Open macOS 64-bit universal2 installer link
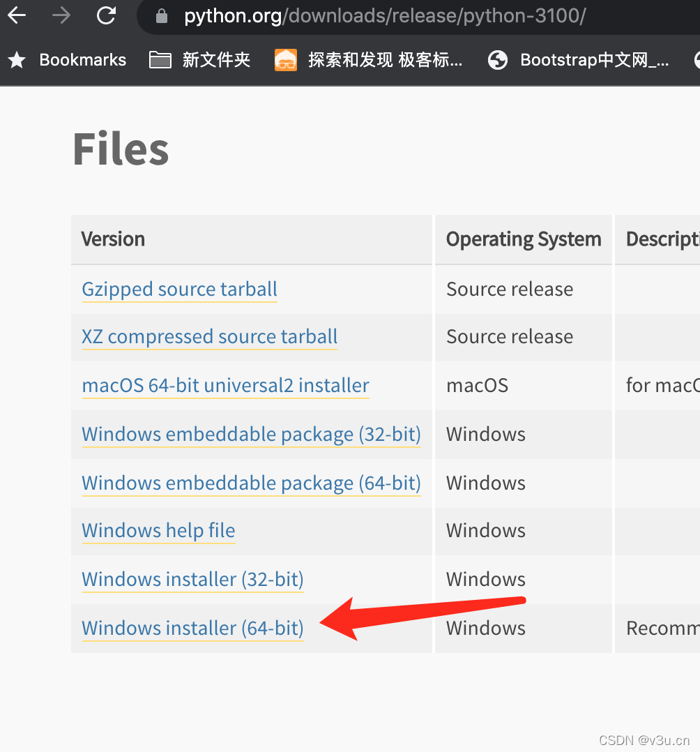Screen dimensions: 700x752 [x=225, y=386]
